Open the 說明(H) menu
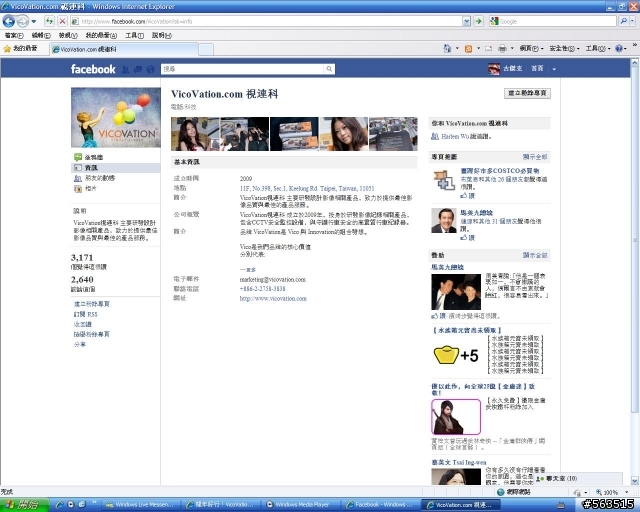The width and height of the screenshot is (640, 512). [162, 36]
